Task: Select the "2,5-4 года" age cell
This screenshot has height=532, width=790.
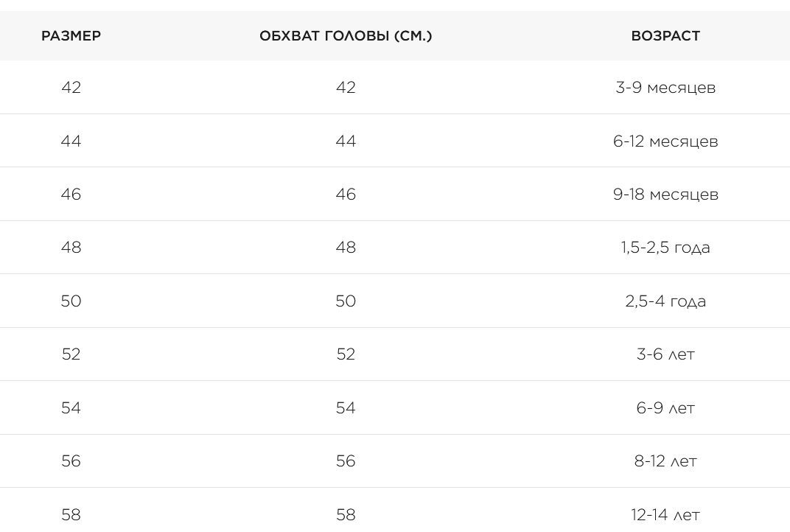Action: click(x=665, y=301)
